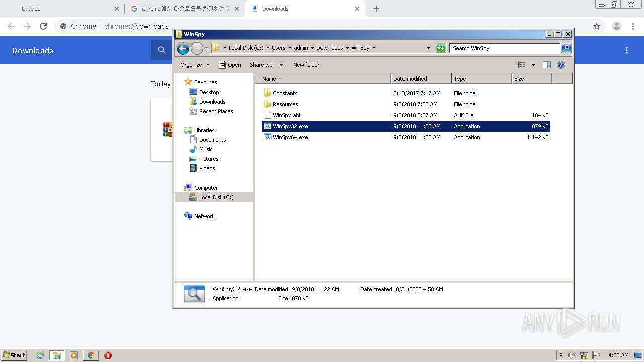Click the Explorer folder taskbar icon
The image size is (644, 362).
[x=57, y=355]
